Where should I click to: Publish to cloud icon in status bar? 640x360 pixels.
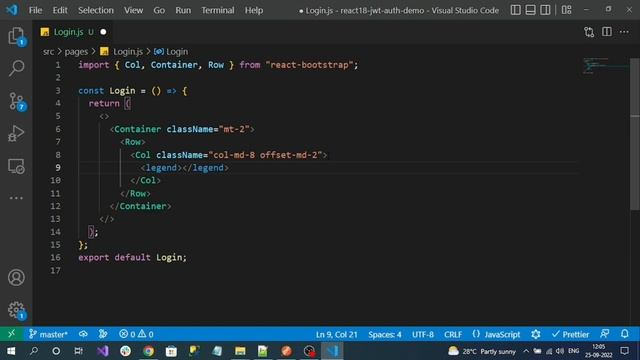click(83, 334)
